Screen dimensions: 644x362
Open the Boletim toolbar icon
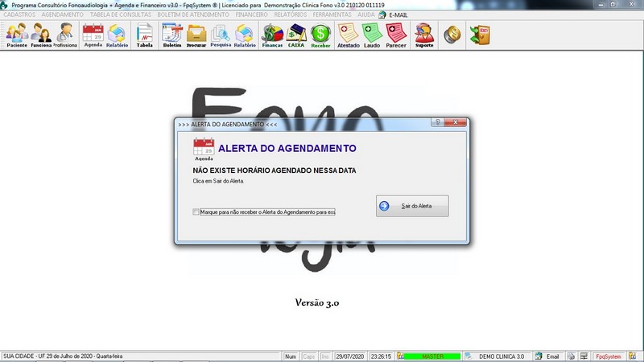pos(172,35)
